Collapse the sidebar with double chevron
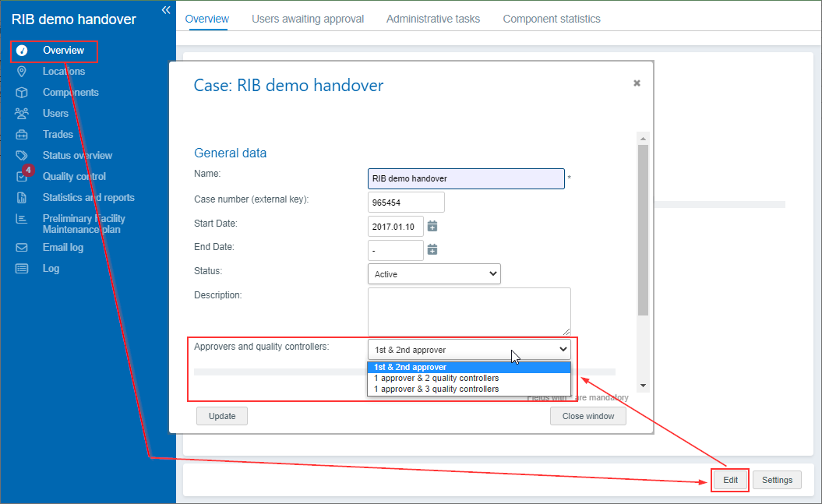 166,9
